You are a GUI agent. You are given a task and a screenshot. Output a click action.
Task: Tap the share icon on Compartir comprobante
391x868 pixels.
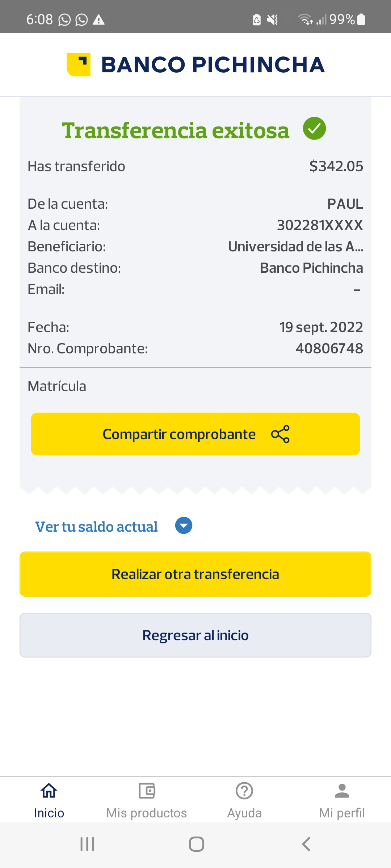click(x=280, y=434)
